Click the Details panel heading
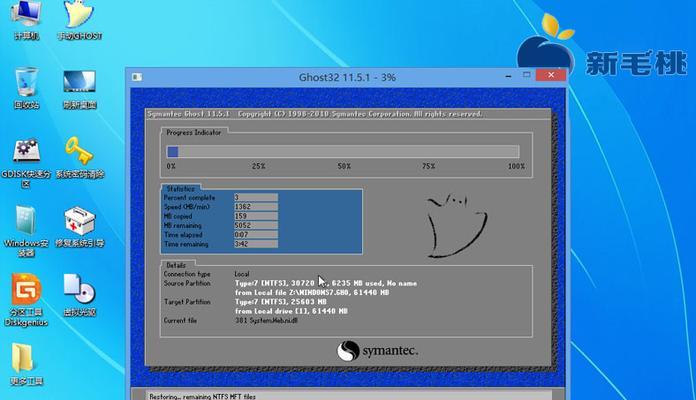Screen dimensions: 696x400 tap(176, 265)
